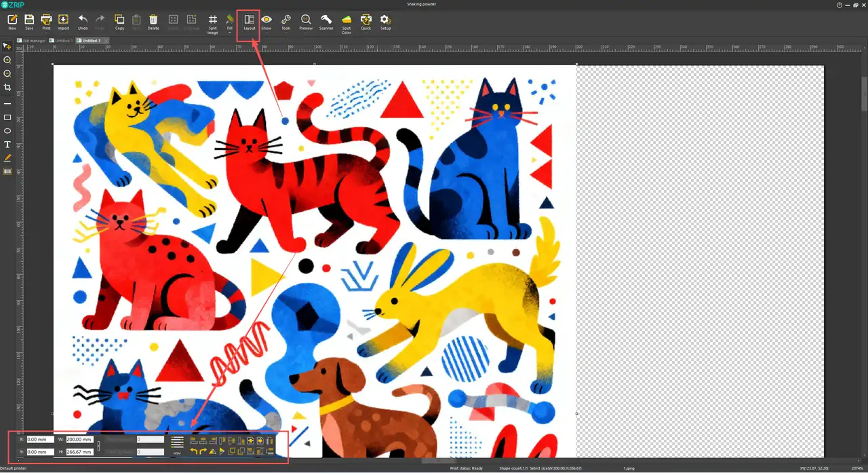Toggle the aspect ratio lock link

coord(98,446)
